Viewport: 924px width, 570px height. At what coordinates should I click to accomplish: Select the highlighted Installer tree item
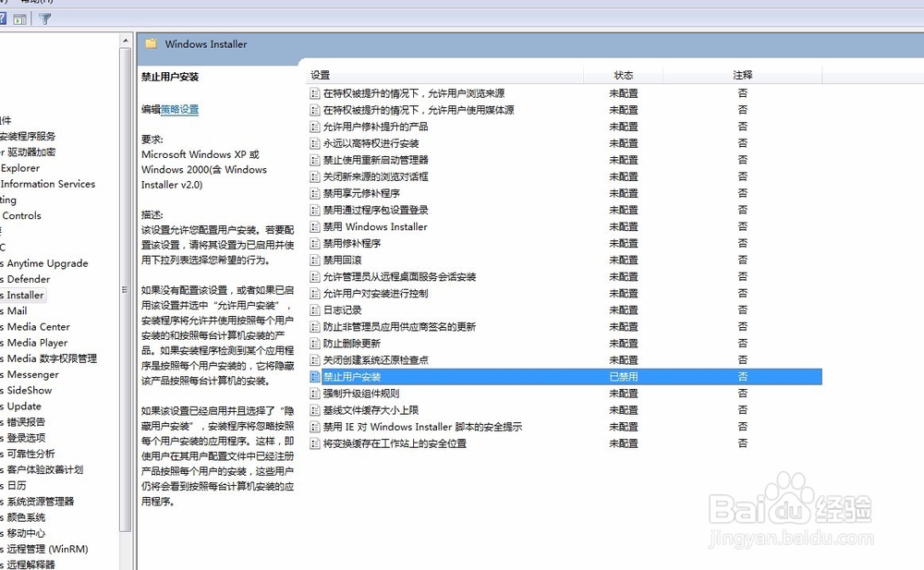(x=24, y=296)
